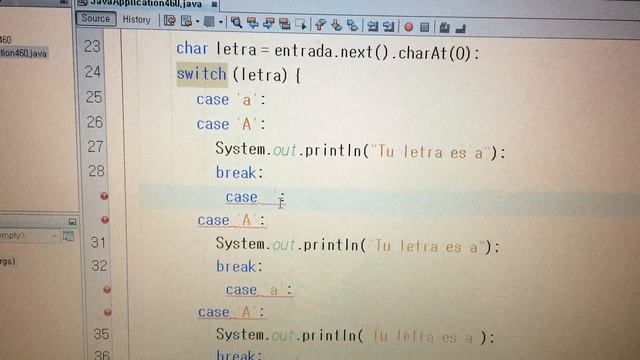Click the navigator filter icon beside combo

point(68,236)
